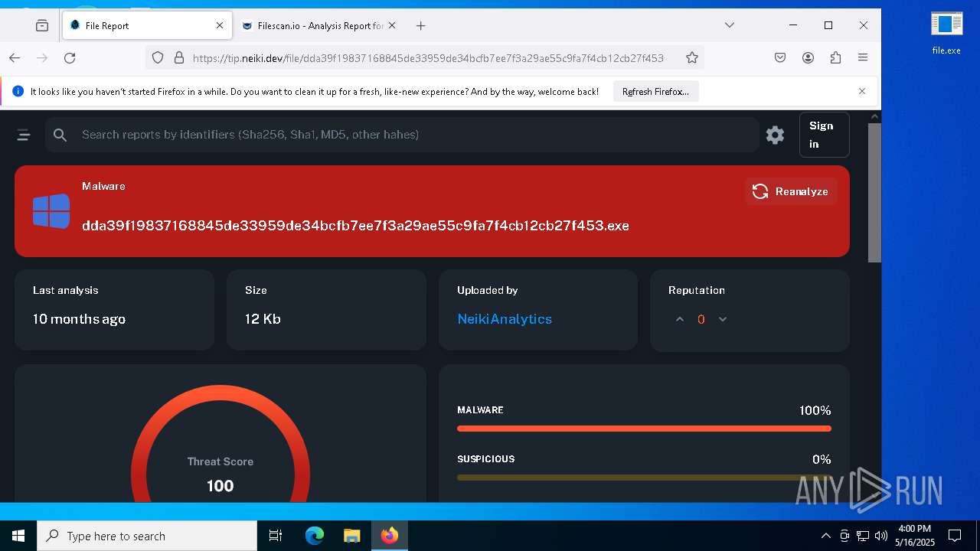Click the Reanalyze button
980x551 pixels.
pos(791,191)
